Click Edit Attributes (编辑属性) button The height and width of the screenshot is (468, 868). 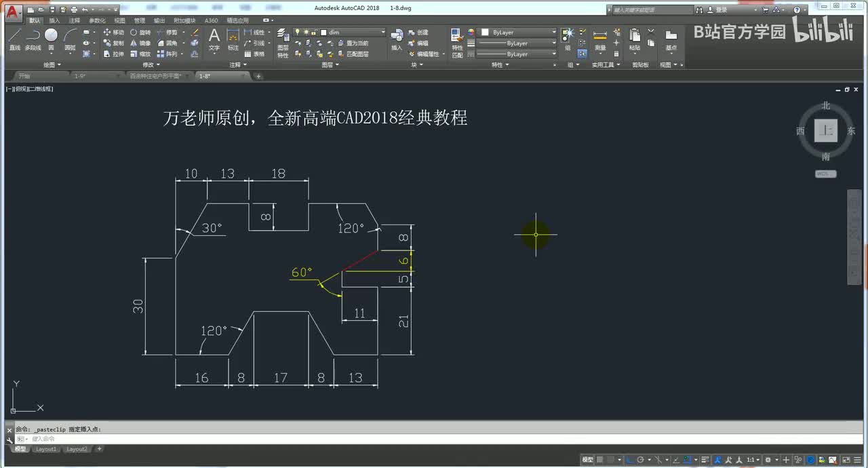pyautogui.click(x=423, y=54)
